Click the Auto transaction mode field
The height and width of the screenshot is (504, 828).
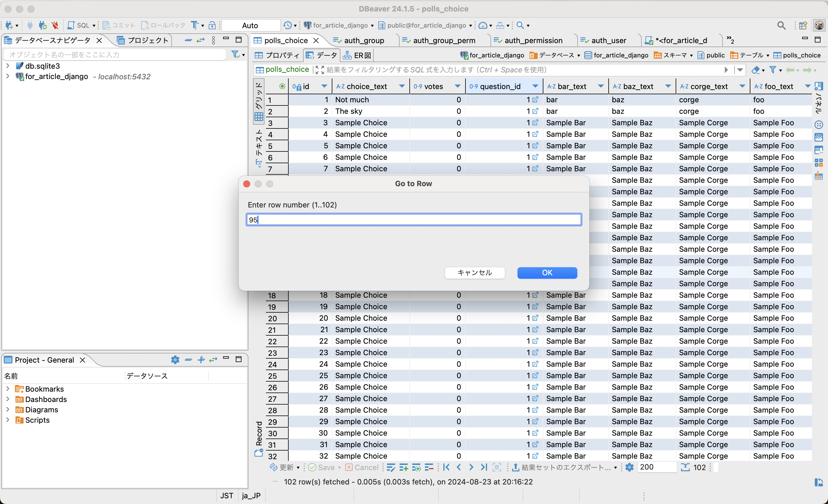coord(250,25)
